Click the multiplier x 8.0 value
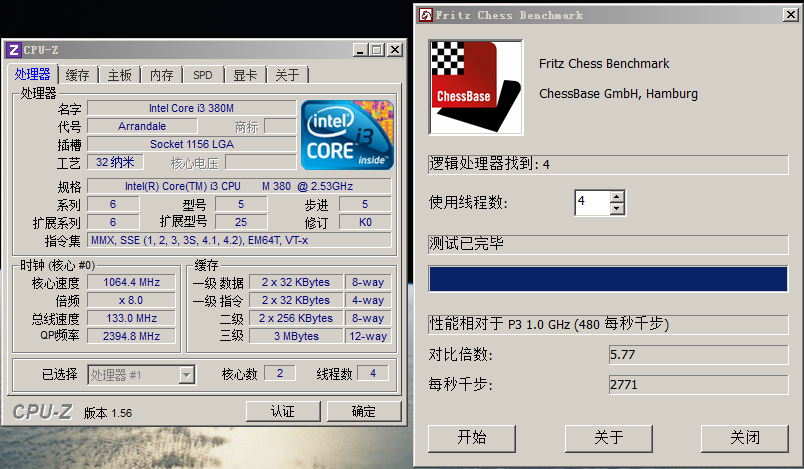 132,300
